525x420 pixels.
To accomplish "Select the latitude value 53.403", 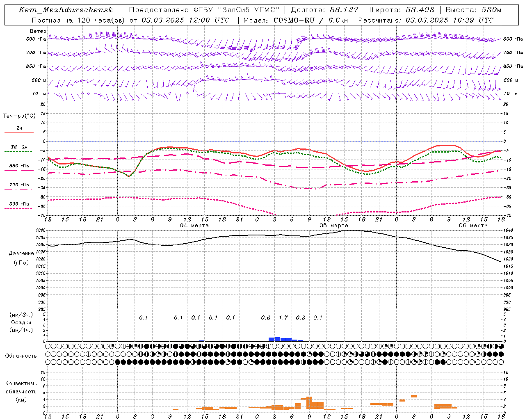I will tap(420, 10).
